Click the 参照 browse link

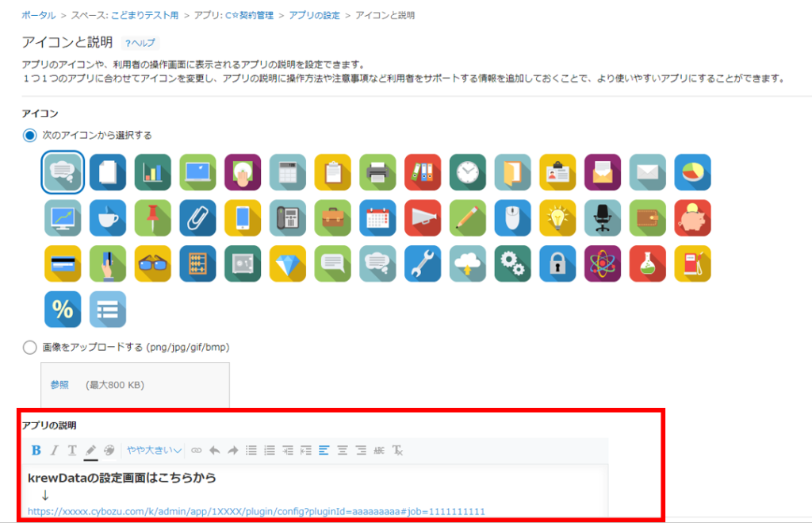coord(59,385)
